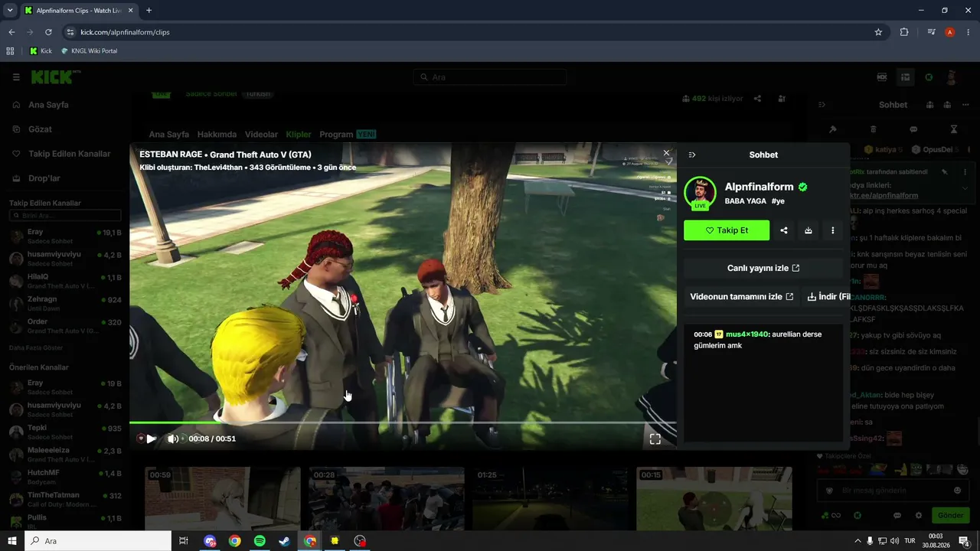Open the Chrome extensions puzzle icon
This screenshot has height=551, width=980.
(904, 32)
